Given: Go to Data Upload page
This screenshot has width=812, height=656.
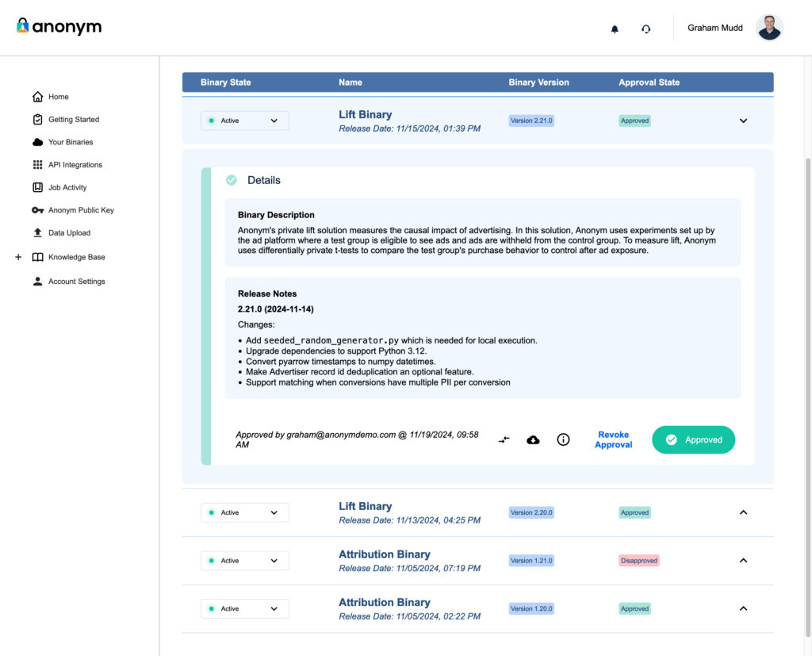Looking at the screenshot, I should (69, 232).
